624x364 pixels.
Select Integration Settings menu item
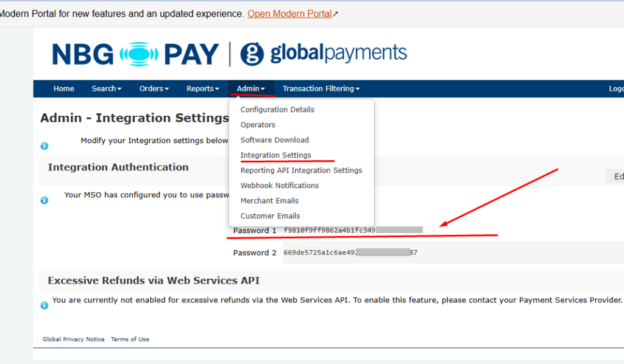(x=276, y=155)
